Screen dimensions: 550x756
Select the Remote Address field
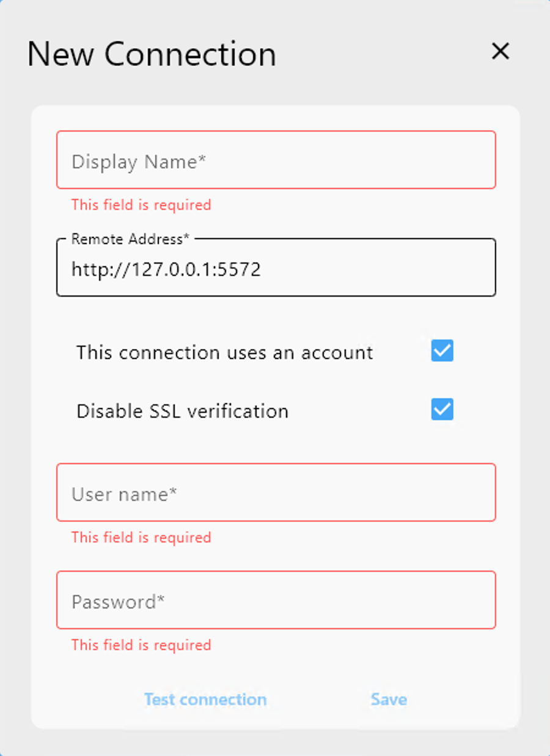point(276,268)
